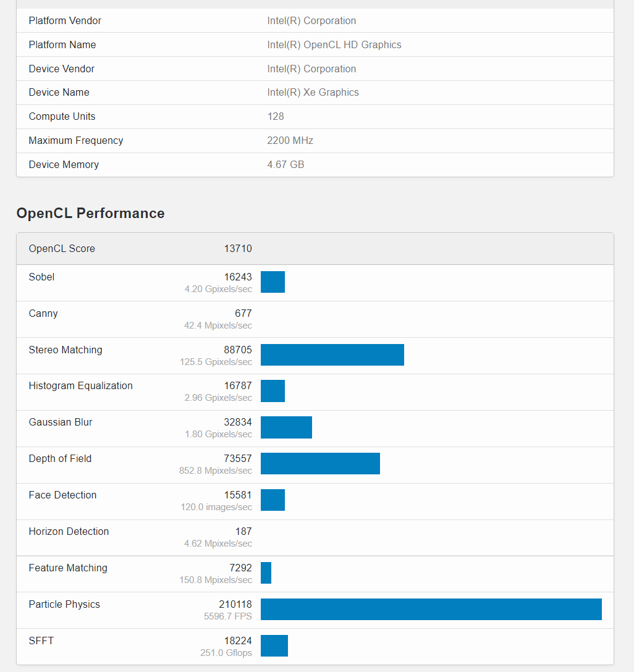Select the Gaussian Blur score 32834

tap(238, 422)
